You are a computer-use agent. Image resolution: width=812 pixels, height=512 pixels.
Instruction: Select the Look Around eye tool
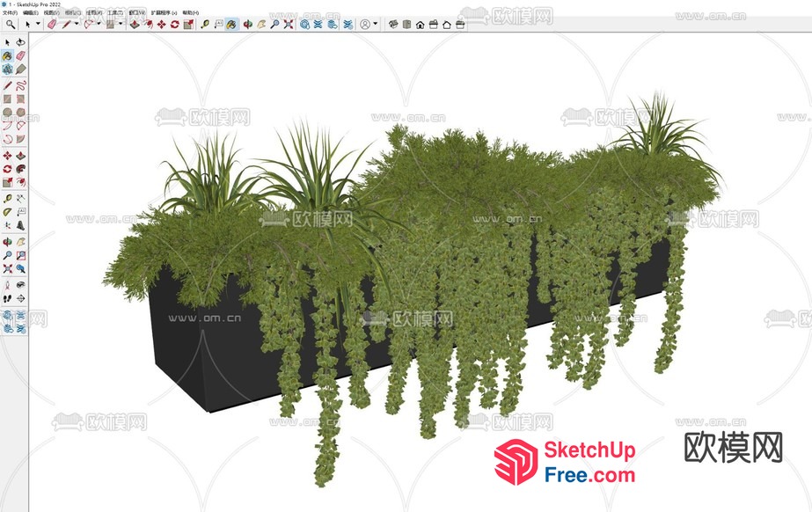(21, 285)
